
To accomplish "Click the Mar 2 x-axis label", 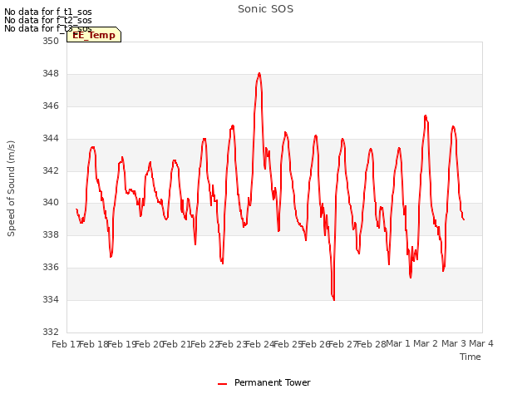I will tap(426, 343).
